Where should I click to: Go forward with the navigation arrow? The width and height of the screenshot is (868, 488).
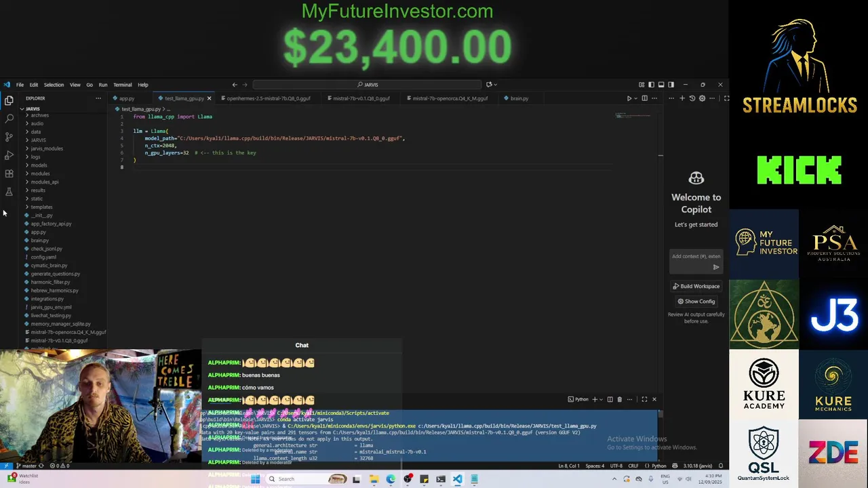(x=245, y=85)
